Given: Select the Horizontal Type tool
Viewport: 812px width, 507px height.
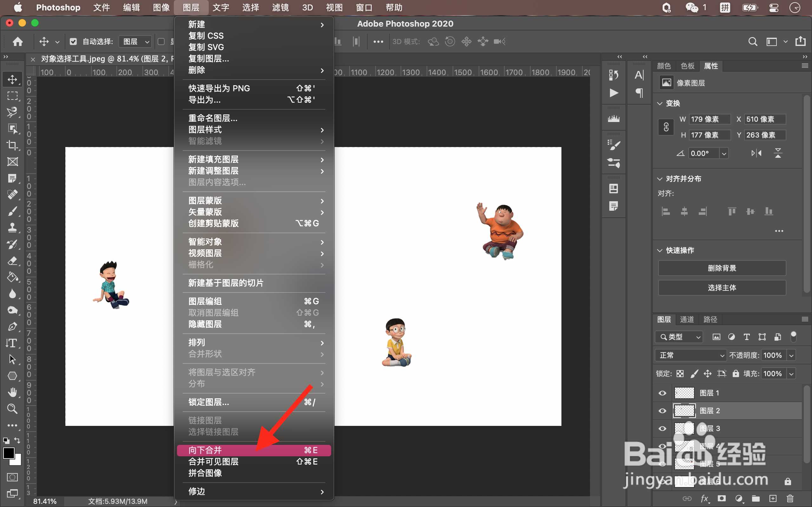Looking at the screenshot, I should tap(12, 343).
